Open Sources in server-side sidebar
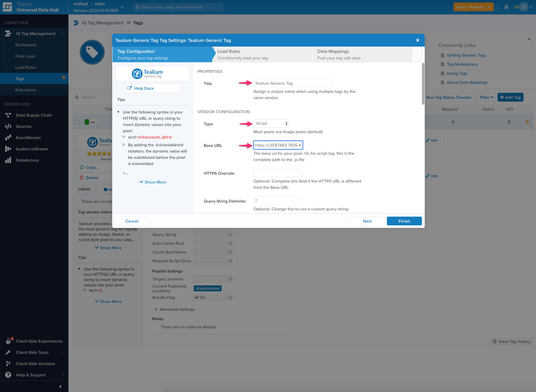This screenshot has height=392, width=536. [x=24, y=126]
